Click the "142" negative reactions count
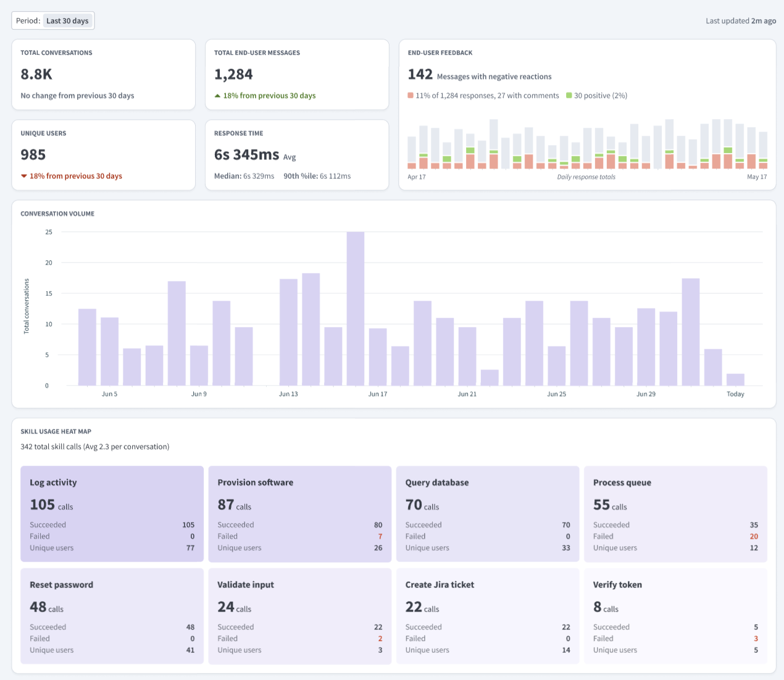This screenshot has width=784, height=680. [x=420, y=75]
